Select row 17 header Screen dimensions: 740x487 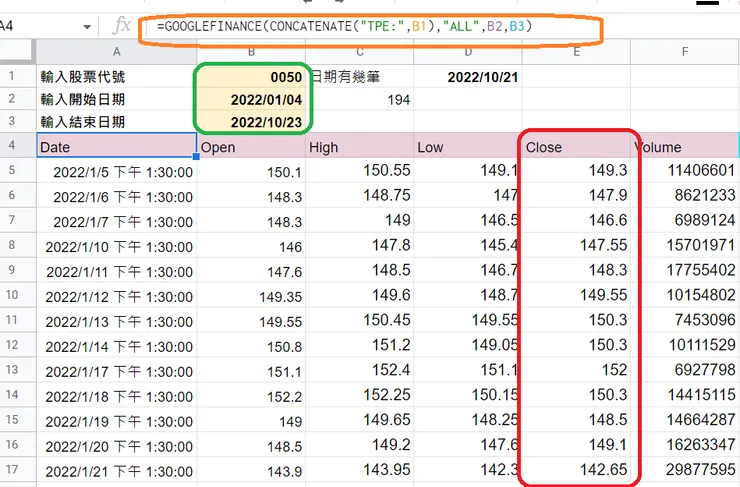tap(12, 470)
